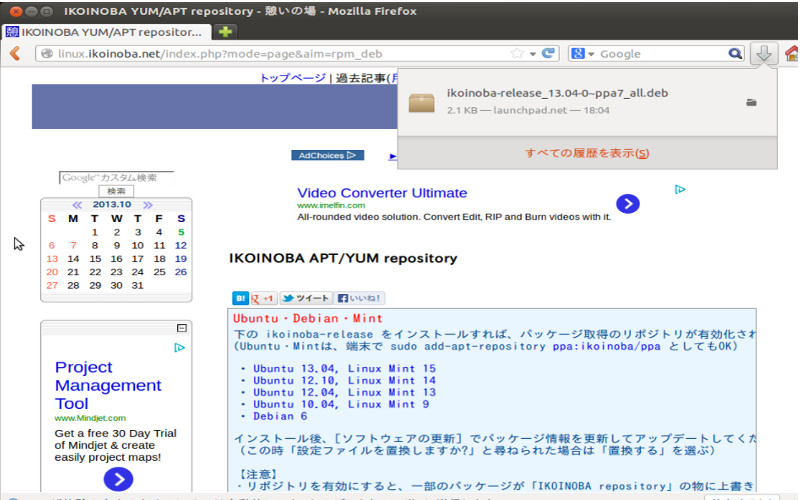The image size is (800, 500).
Task: Click the www.Mindjet.com ad URL
Action: (90, 418)
